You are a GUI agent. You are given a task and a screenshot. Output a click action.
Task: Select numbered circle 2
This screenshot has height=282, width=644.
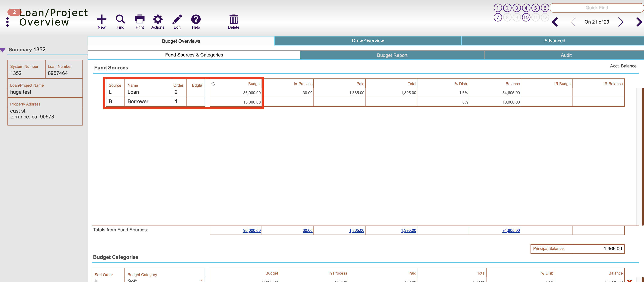click(x=507, y=8)
